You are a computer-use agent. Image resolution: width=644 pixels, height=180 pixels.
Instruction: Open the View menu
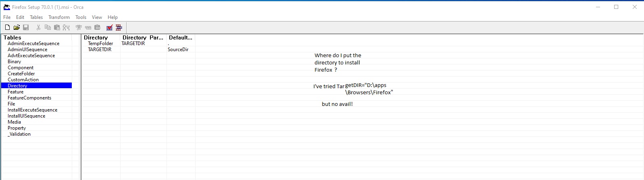click(97, 17)
